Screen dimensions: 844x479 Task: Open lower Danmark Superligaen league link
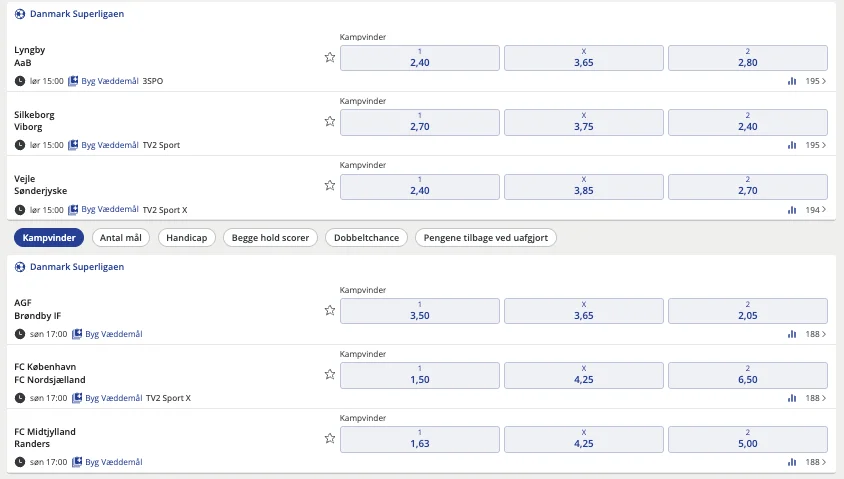pos(77,267)
